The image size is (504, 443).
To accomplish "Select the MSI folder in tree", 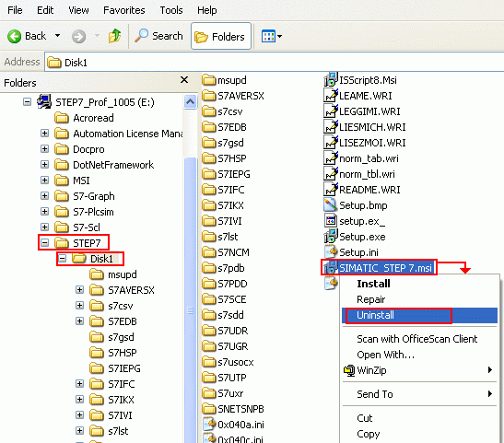I will pyautogui.click(x=72, y=181).
